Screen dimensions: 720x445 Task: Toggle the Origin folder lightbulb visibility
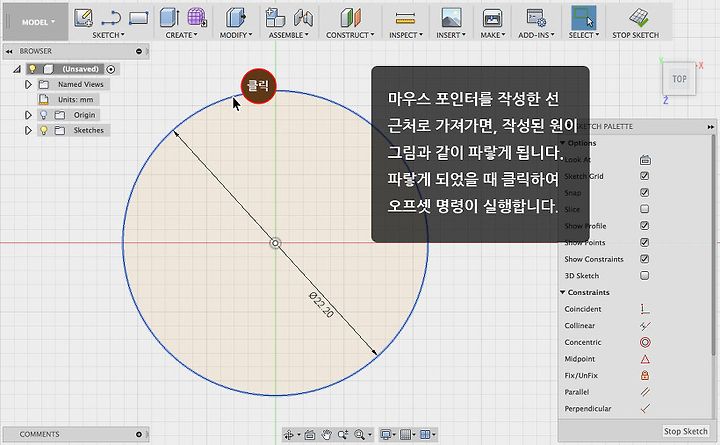click(x=44, y=115)
